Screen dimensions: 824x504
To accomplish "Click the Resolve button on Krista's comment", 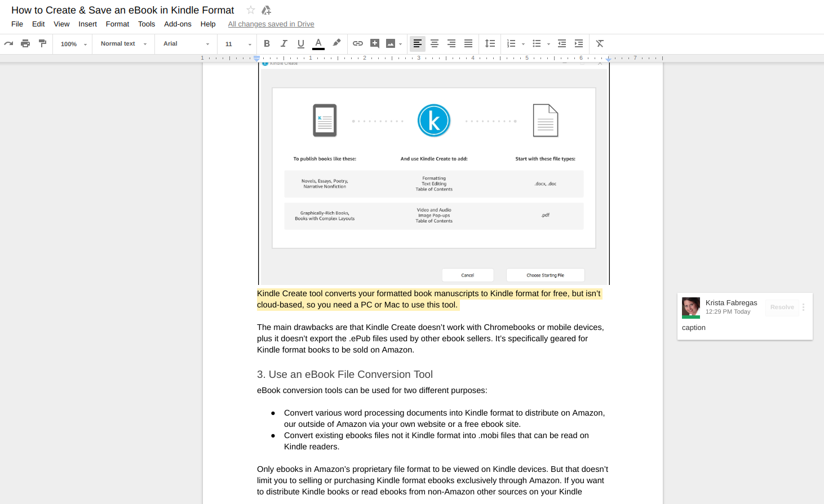I will pyautogui.click(x=782, y=307).
